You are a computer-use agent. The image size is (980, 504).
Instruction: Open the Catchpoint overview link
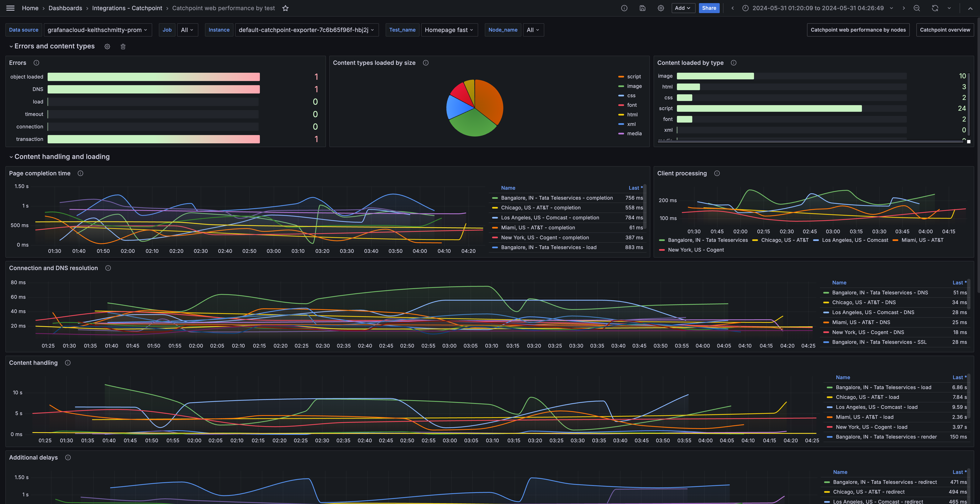coord(945,30)
